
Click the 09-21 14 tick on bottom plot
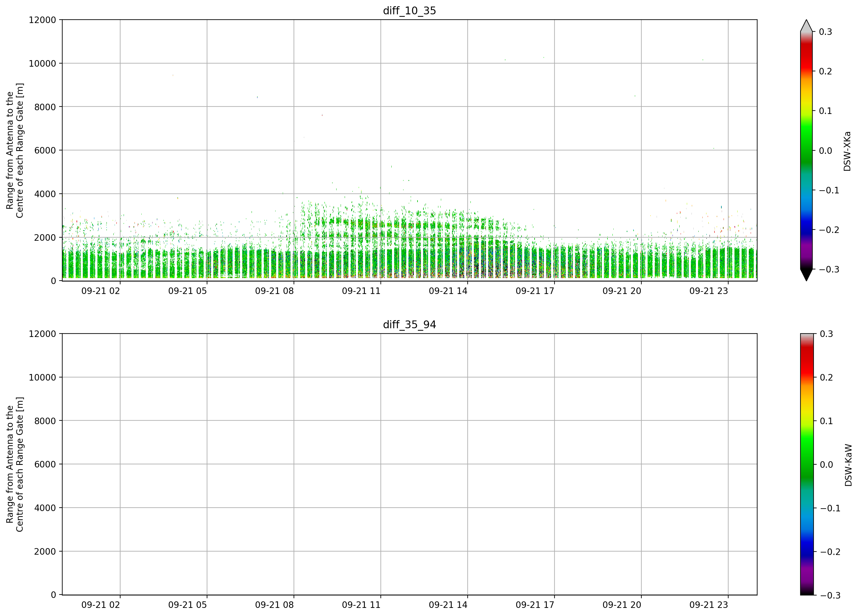pos(448,605)
